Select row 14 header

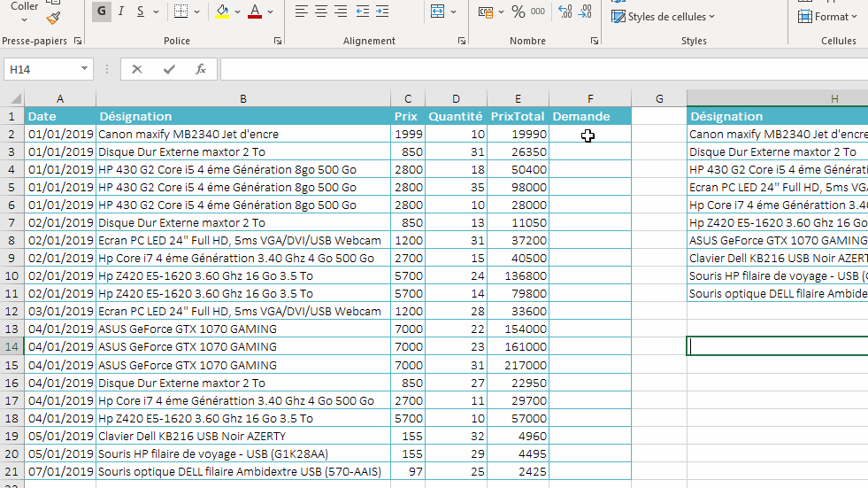pyautogui.click(x=12, y=347)
